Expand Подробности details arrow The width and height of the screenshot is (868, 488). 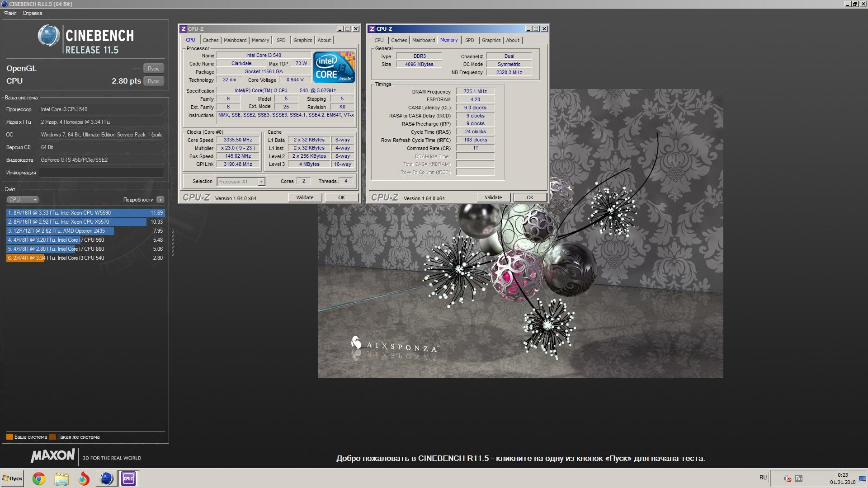point(160,200)
